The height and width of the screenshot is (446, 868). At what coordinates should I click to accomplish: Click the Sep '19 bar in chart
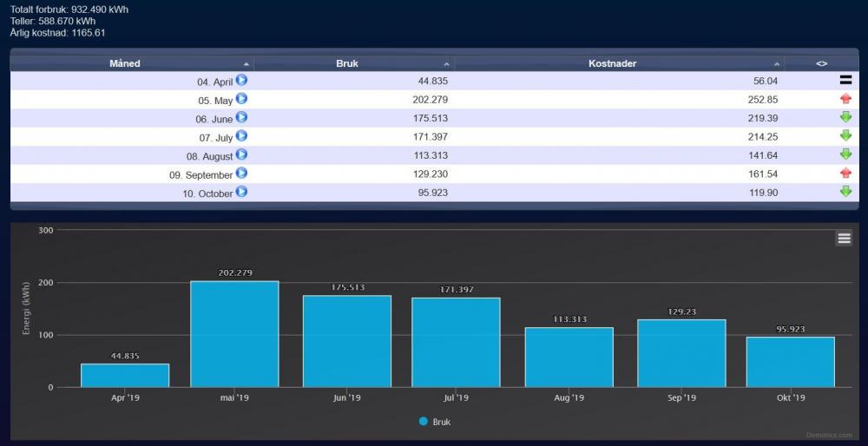coord(681,353)
